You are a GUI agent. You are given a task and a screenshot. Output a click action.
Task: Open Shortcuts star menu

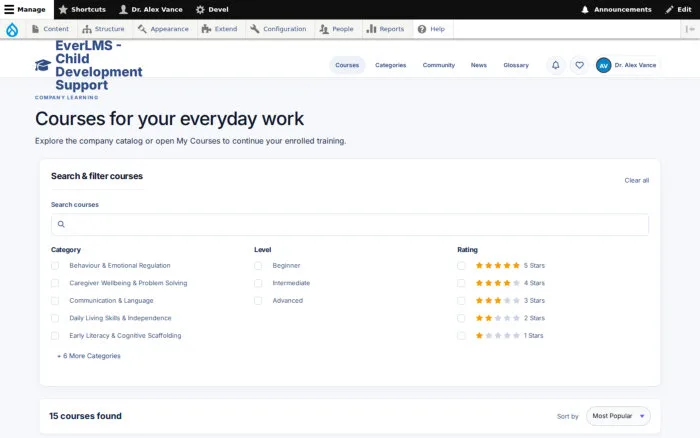82,9
